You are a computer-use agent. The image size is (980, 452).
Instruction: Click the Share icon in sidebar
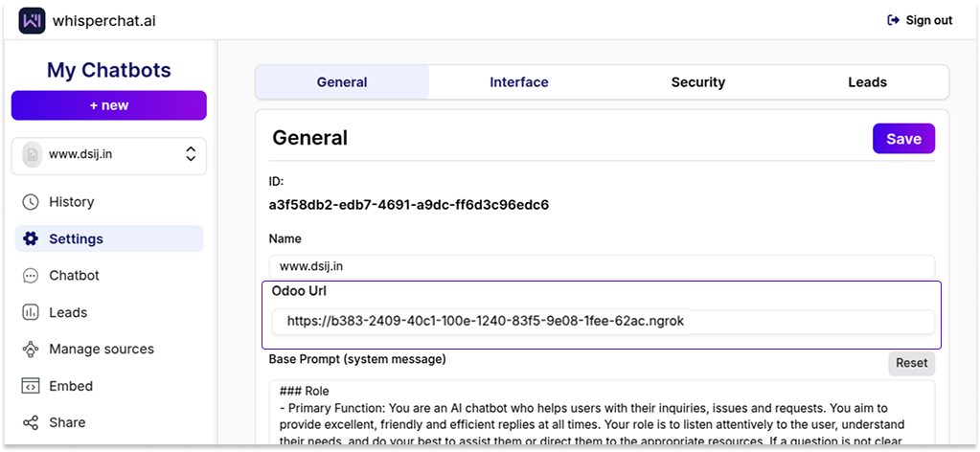30,422
